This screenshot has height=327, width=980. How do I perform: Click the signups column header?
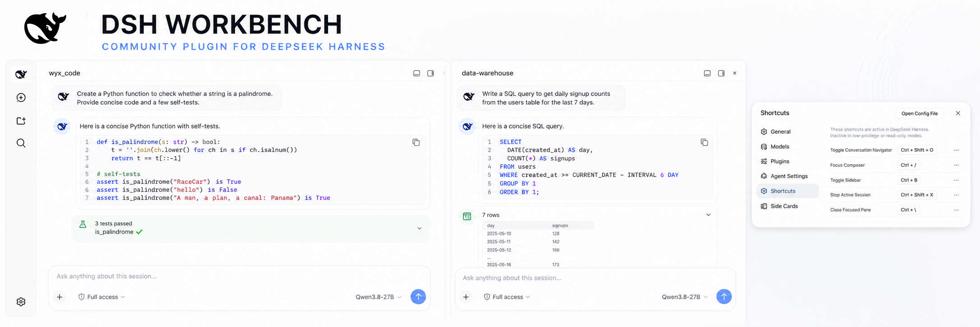coord(560,226)
